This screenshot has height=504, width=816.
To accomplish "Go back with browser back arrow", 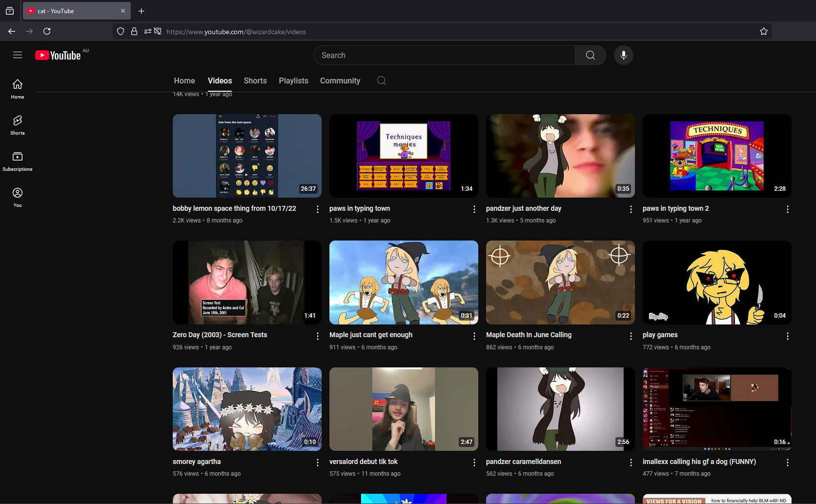I will point(12,31).
